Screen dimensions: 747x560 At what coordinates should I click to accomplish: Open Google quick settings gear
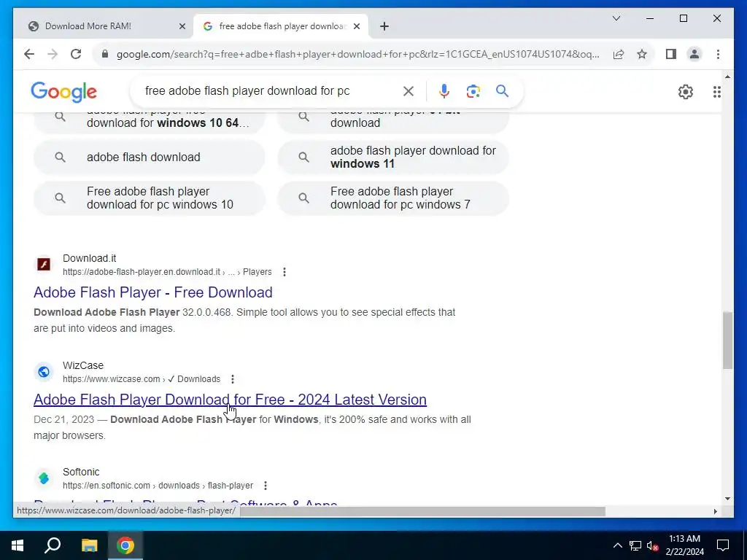click(685, 91)
